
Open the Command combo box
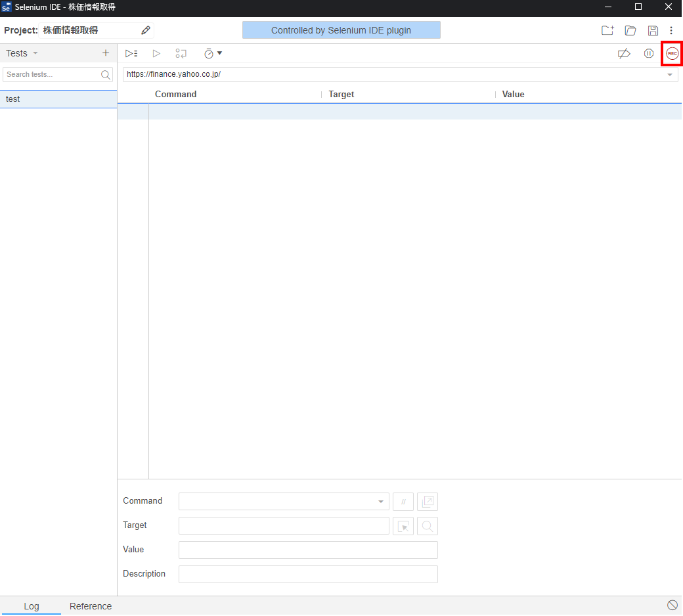click(284, 502)
